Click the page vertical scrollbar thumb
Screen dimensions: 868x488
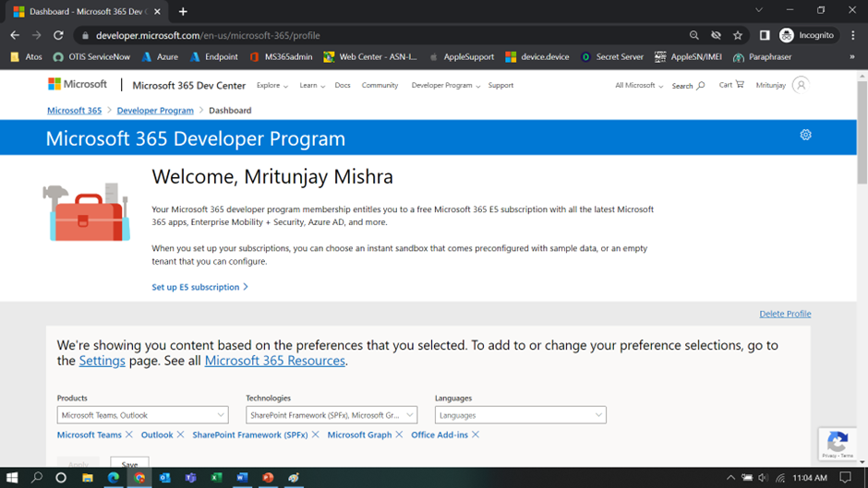tap(862, 133)
